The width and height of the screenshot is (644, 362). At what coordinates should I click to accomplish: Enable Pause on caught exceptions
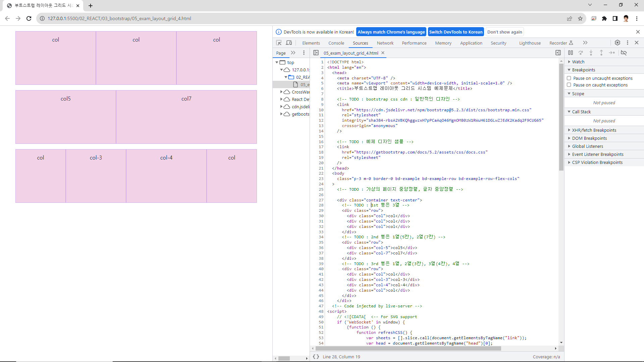[569, 85]
